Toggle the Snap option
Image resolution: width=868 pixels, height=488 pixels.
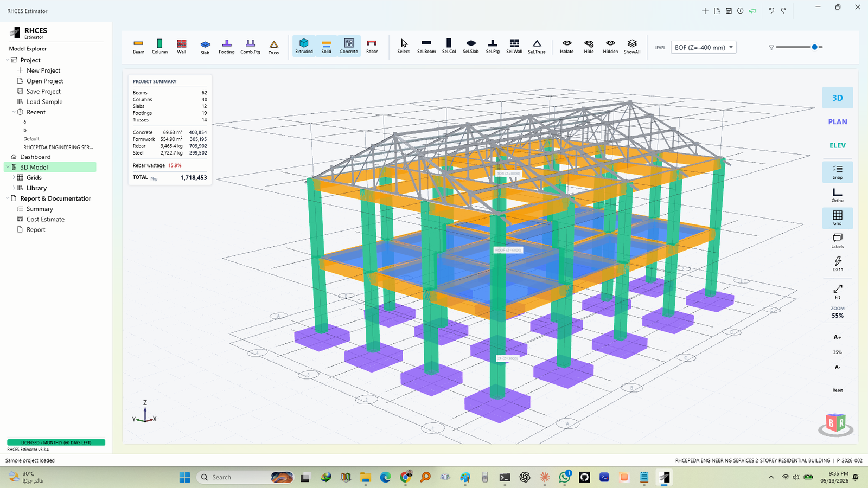pyautogui.click(x=838, y=172)
